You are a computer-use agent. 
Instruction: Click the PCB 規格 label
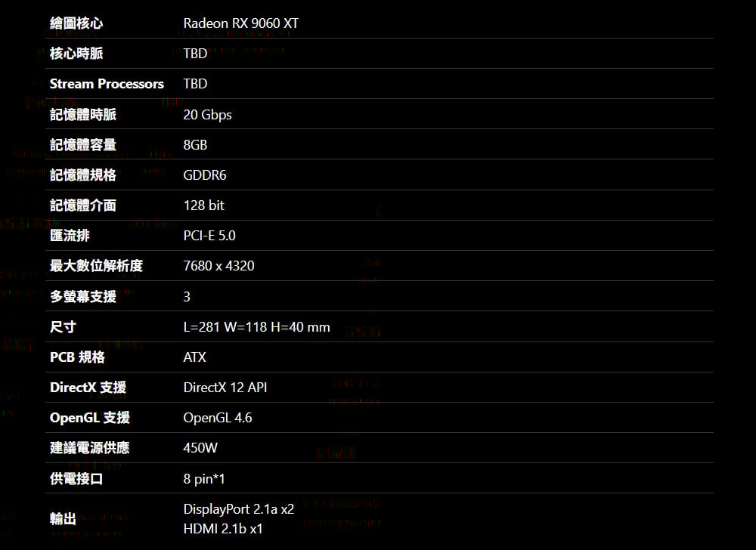point(77,357)
